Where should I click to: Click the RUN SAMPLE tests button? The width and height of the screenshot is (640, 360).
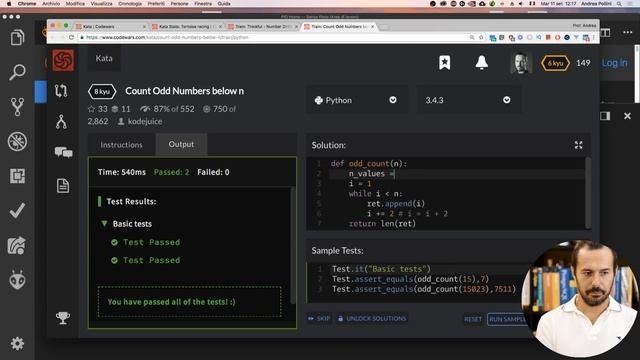click(x=507, y=319)
